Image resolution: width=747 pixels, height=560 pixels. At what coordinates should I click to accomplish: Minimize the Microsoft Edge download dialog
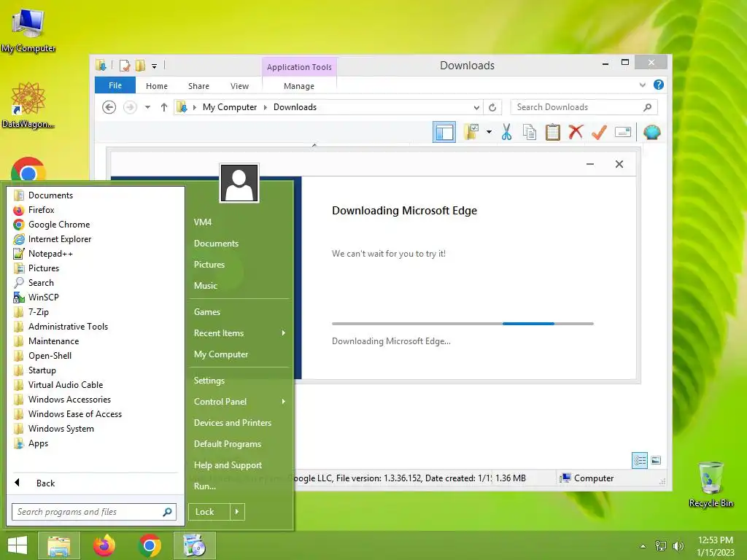(589, 164)
